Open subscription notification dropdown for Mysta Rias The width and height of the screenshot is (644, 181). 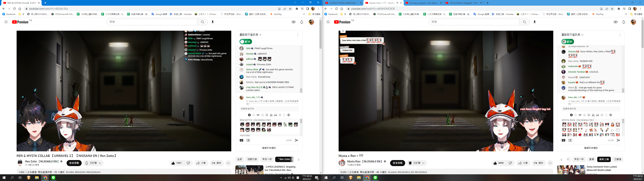tap(416, 163)
